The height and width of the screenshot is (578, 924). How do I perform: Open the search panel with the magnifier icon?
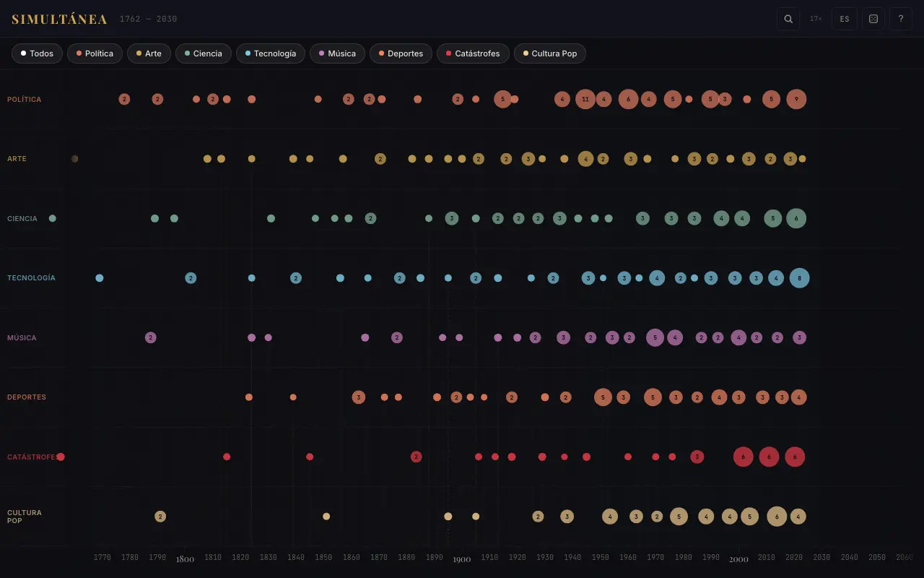click(x=788, y=19)
